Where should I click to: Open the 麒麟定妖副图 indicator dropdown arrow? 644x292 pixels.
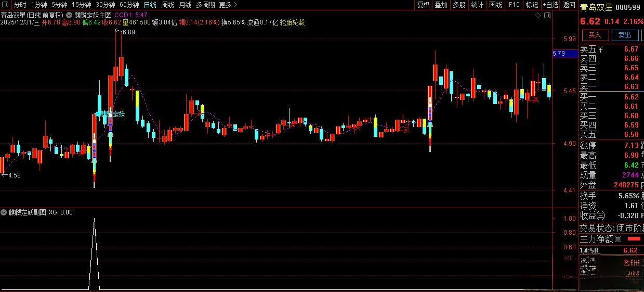[x=4, y=212]
